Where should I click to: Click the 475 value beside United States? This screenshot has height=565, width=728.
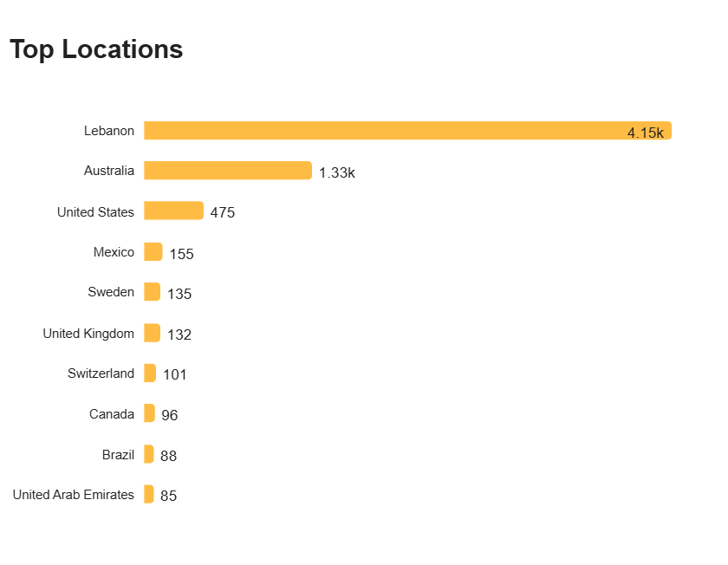pos(223,212)
